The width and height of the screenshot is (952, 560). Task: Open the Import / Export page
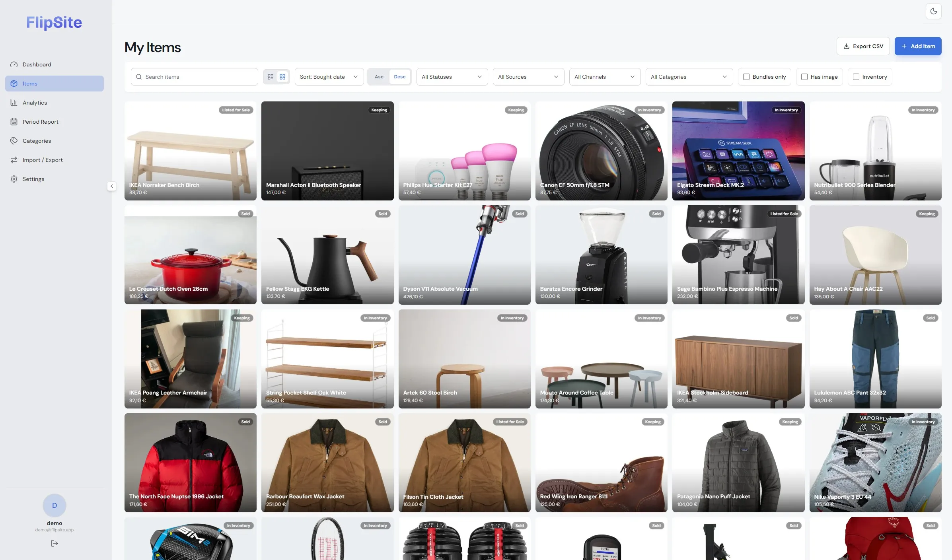pyautogui.click(x=55, y=160)
